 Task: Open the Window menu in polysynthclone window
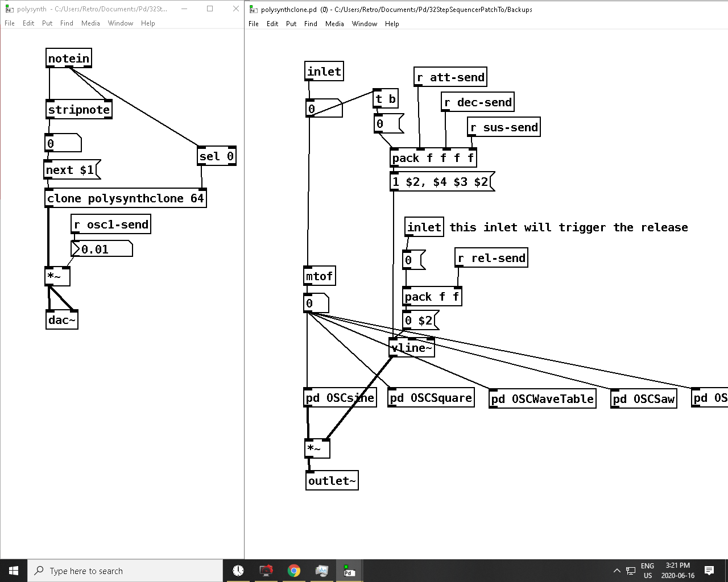[365, 24]
